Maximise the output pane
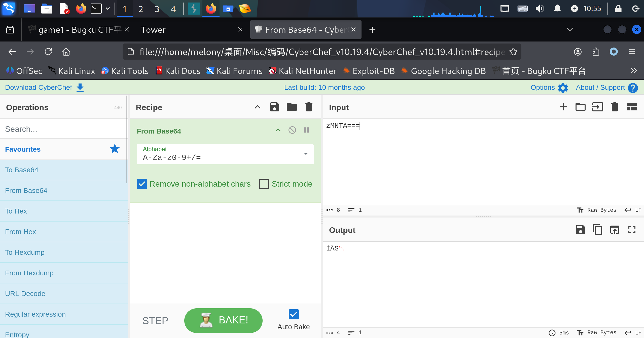The height and width of the screenshot is (338, 644). (632, 230)
